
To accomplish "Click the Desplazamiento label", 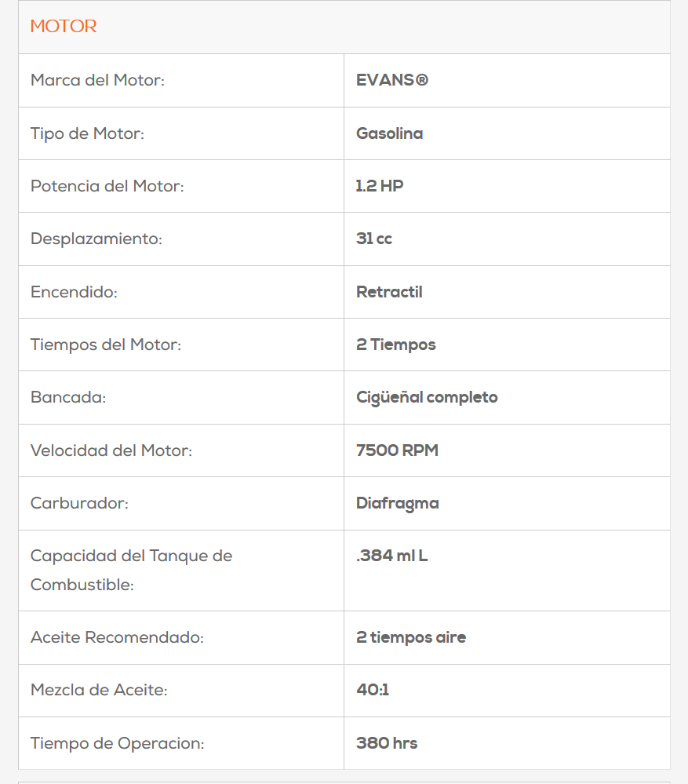I will click(x=96, y=239).
